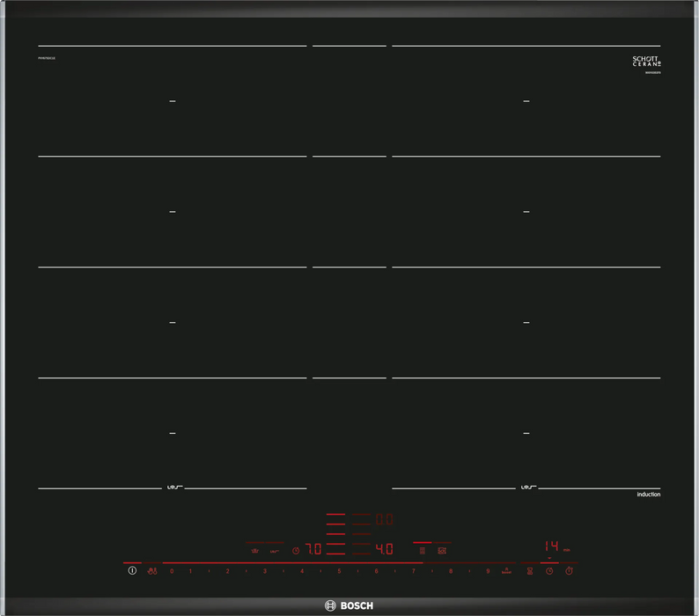Tap level 9 on the power scale
The height and width of the screenshot is (616, 699).
pyautogui.click(x=488, y=571)
